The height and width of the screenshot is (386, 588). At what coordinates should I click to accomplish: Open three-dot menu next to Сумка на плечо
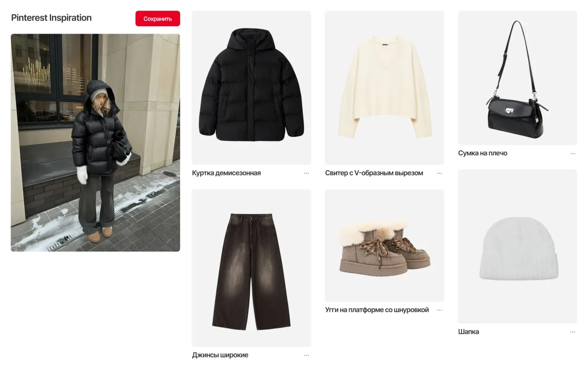(572, 153)
